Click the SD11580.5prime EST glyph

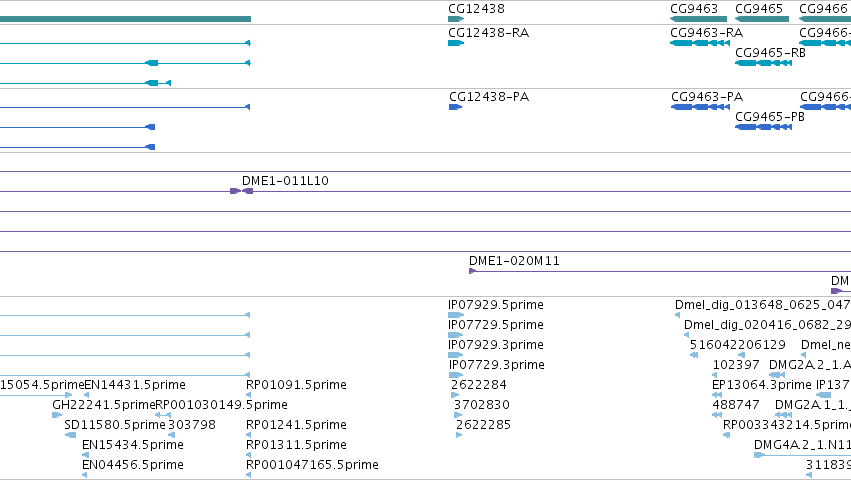tap(71, 435)
